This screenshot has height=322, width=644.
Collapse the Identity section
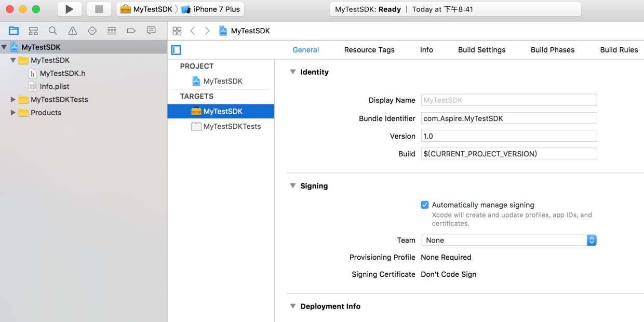click(x=292, y=72)
